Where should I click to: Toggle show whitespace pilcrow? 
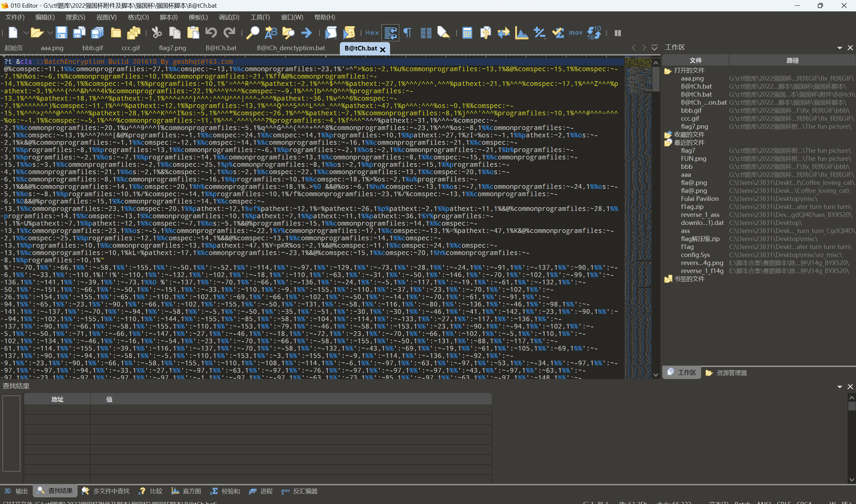(x=407, y=33)
